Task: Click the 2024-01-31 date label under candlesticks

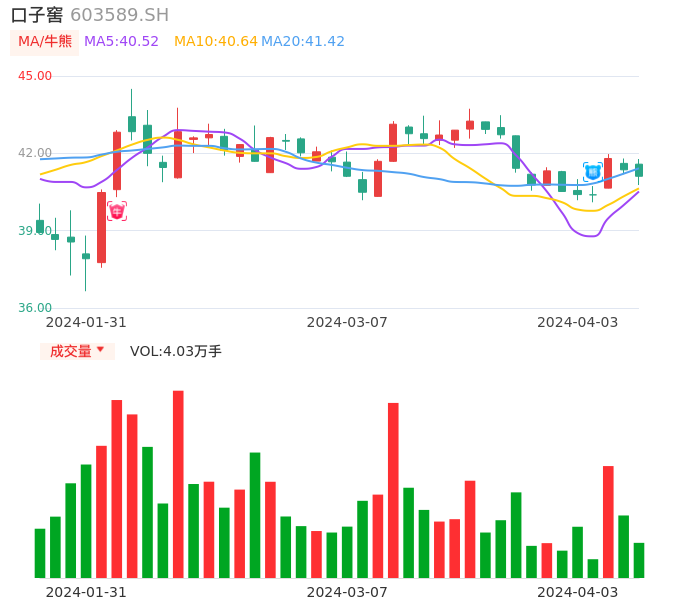Action: pos(86,322)
